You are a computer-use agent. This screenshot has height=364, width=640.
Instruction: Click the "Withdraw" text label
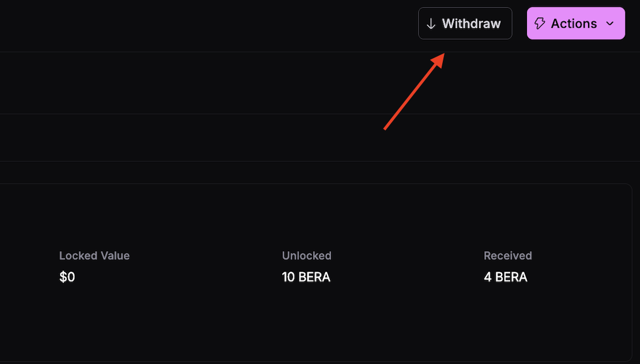click(x=471, y=24)
